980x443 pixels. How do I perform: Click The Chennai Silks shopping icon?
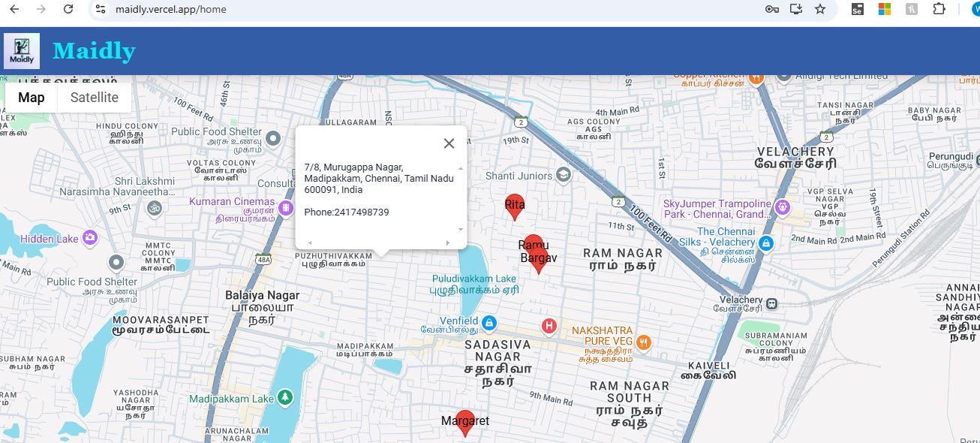[765, 243]
